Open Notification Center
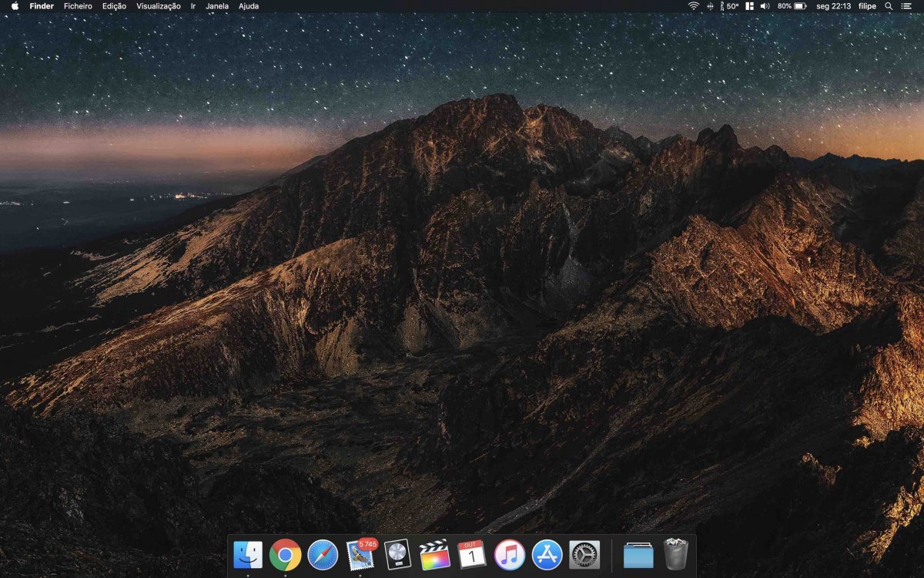This screenshot has height=578, width=924. click(906, 6)
